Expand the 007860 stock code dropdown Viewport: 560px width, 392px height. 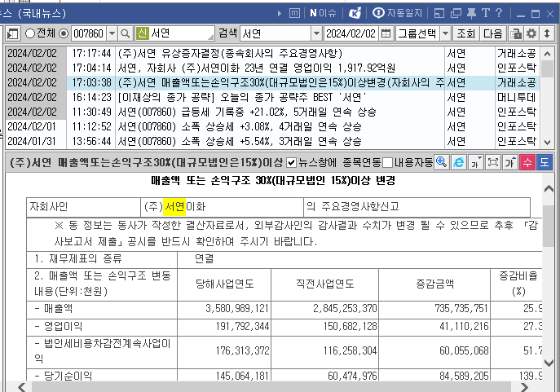click(112, 34)
